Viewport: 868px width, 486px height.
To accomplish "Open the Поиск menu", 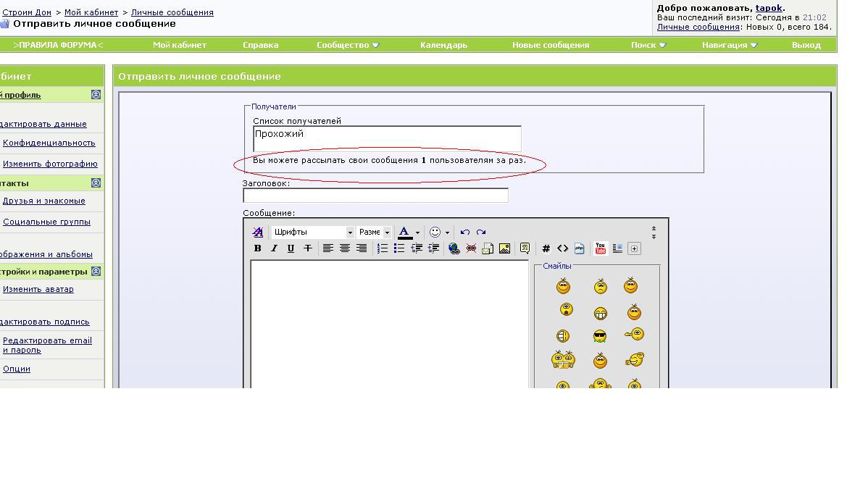I will coord(648,45).
